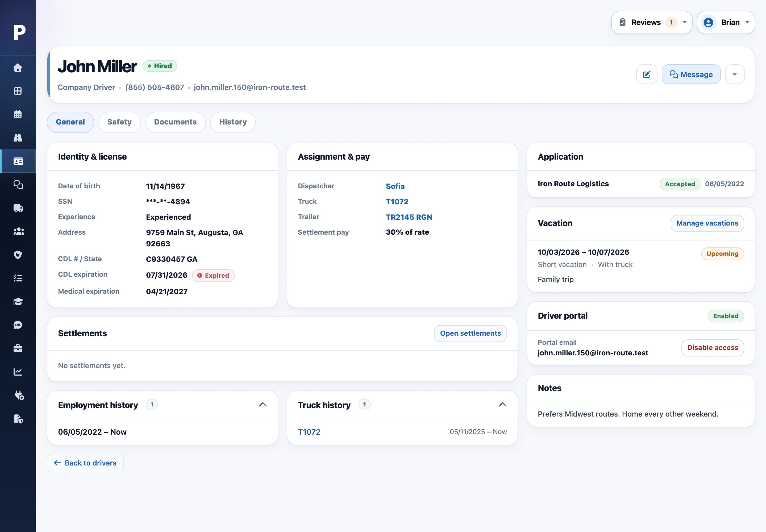Open trailer TR2145 RGN link
This screenshot has width=766, height=532.
409,217
